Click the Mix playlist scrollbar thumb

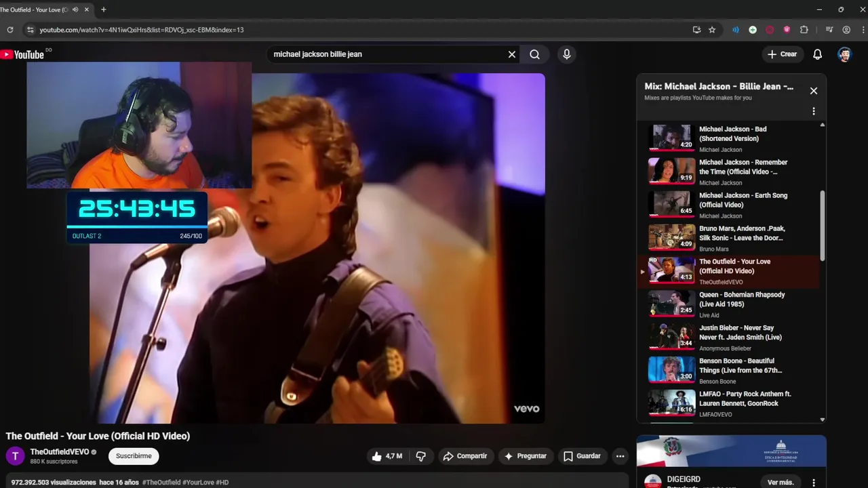pos(823,225)
